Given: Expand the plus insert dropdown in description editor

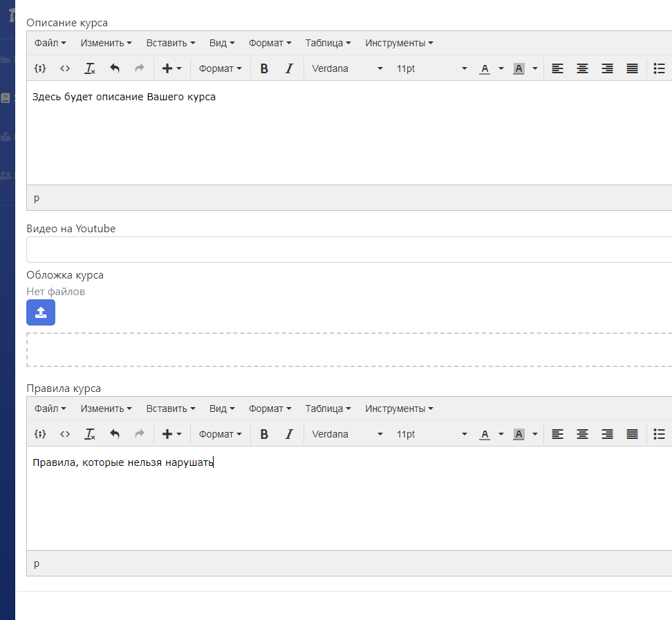Looking at the screenshot, I should coord(171,68).
